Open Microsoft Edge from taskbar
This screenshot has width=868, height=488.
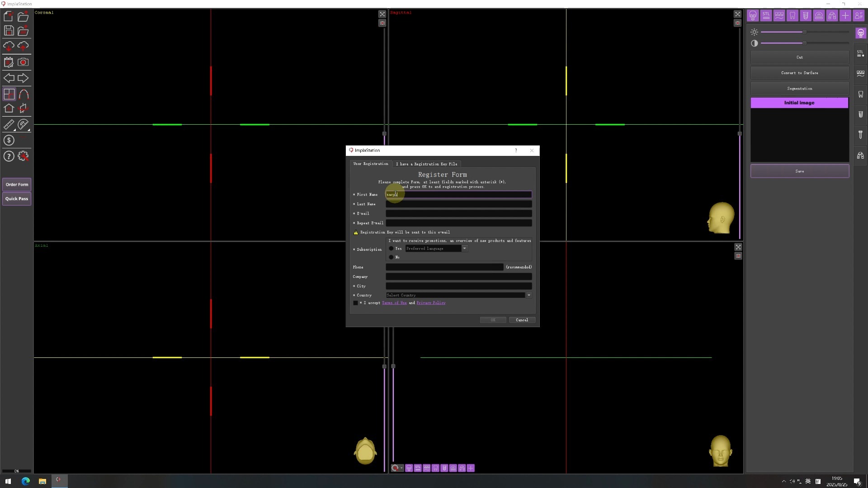(25, 481)
